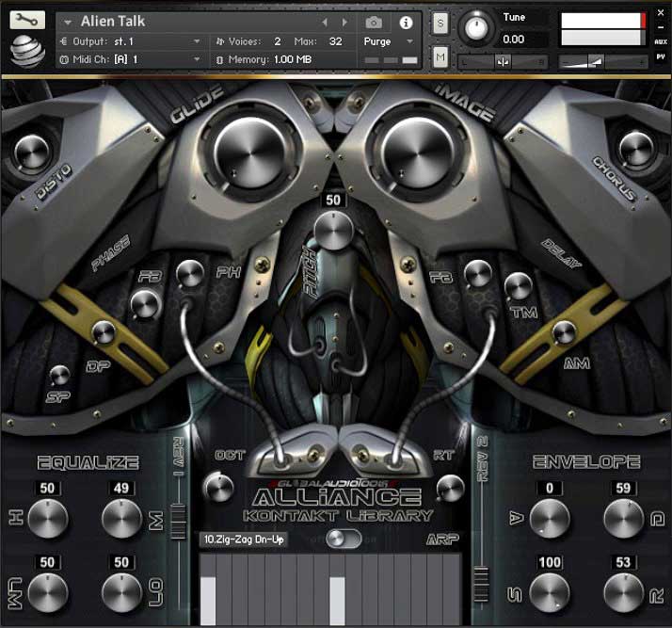Click the delay TM knob
The width and height of the screenshot is (672, 628).
(519, 287)
